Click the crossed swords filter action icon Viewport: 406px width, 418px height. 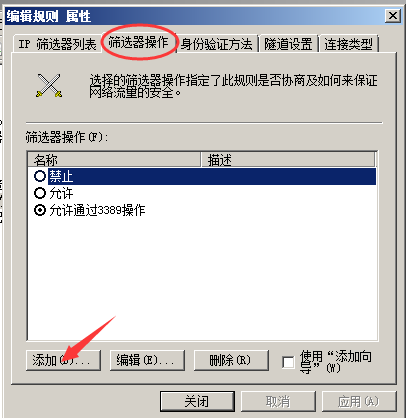[49, 86]
